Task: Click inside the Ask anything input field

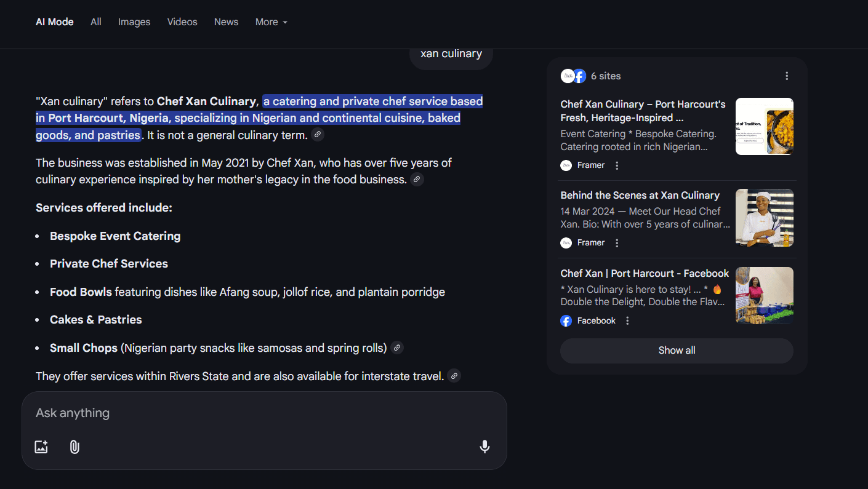Action: click(x=246, y=413)
